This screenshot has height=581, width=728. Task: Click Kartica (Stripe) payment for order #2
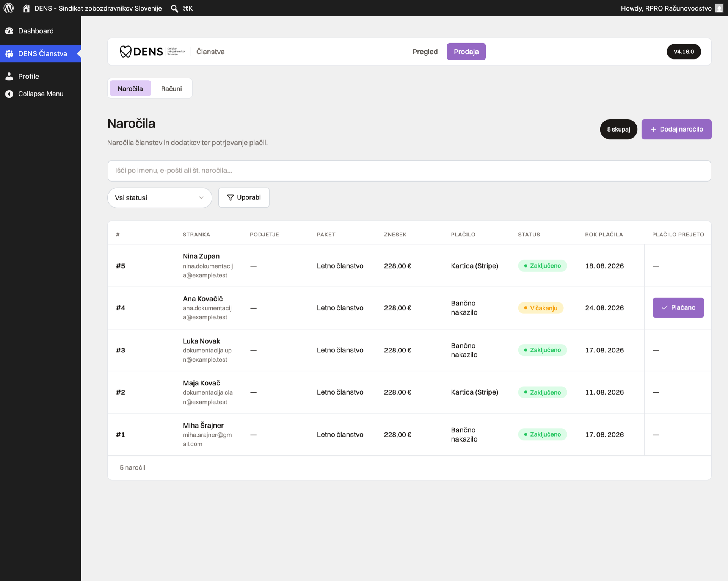pos(474,392)
